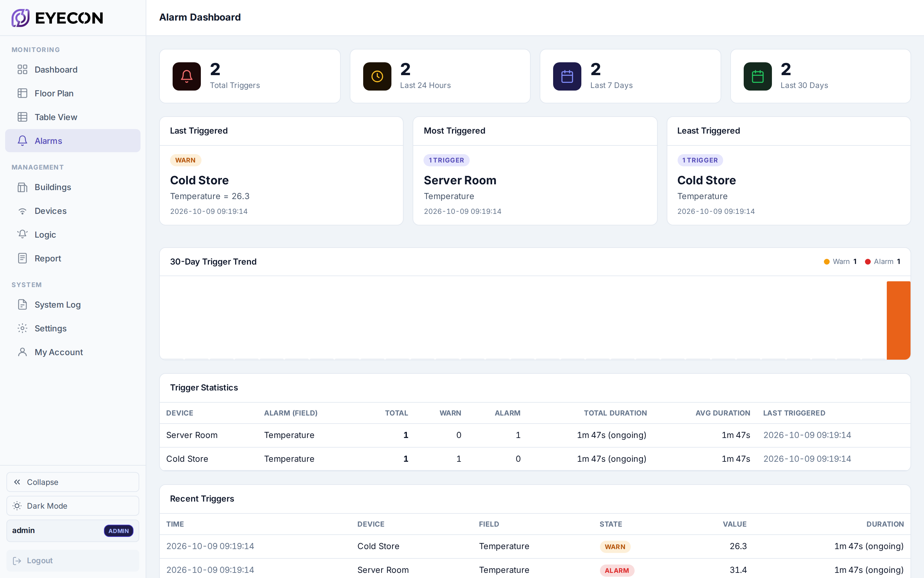924x578 pixels.
Task: Select Alarms in the sidebar
Action: tap(73, 141)
